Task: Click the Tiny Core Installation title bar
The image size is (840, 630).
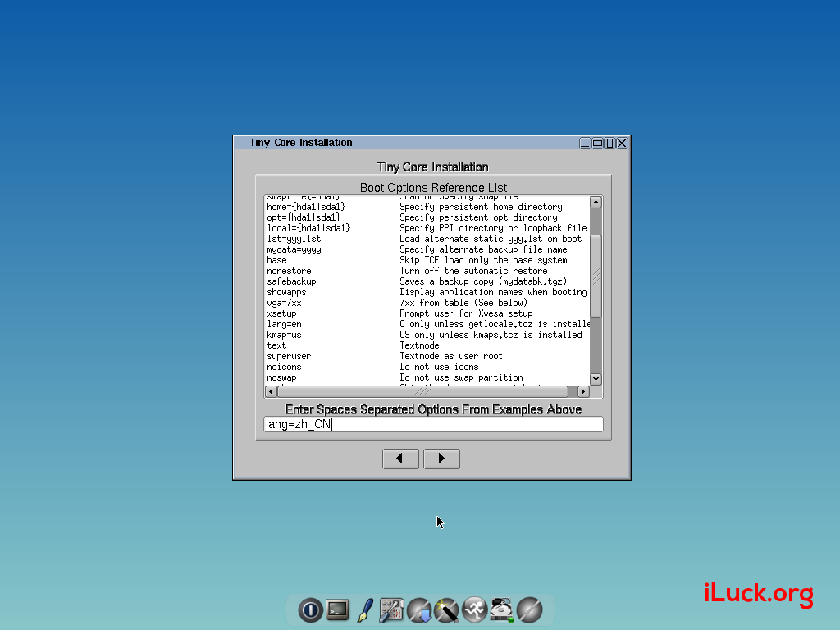Action: [407, 143]
